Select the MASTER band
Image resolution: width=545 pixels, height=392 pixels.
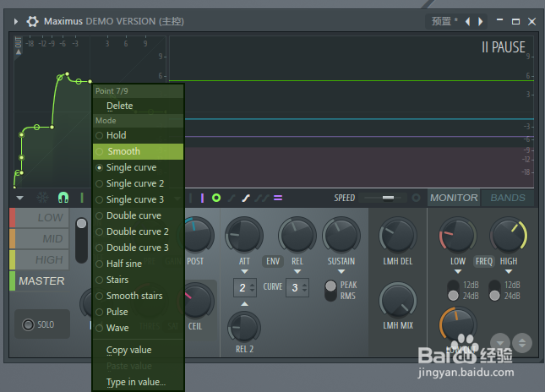[x=40, y=280]
